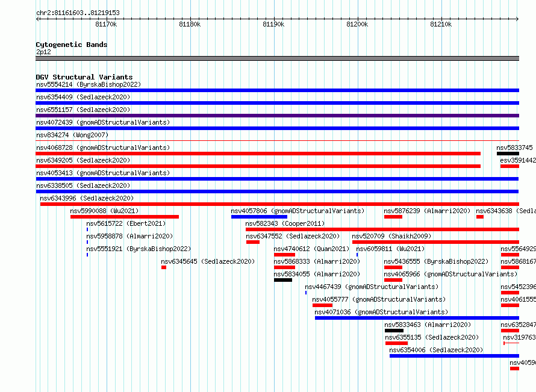
Task: Click the nsv6345645 (Sedlazeck2020) label
Action: point(208,261)
